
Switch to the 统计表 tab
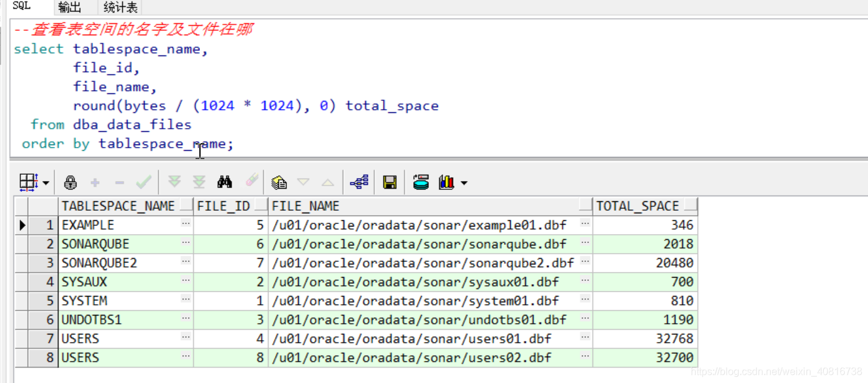pos(120,8)
